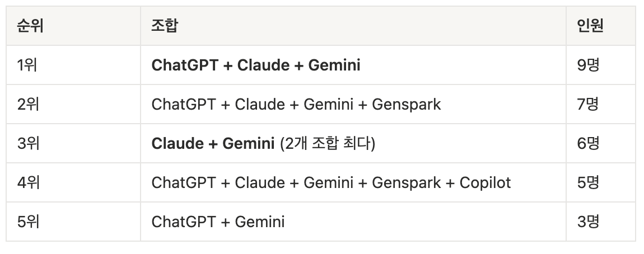The height and width of the screenshot is (254, 644).
Task: Select the 9명 count cell
Action: (x=588, y=65)
